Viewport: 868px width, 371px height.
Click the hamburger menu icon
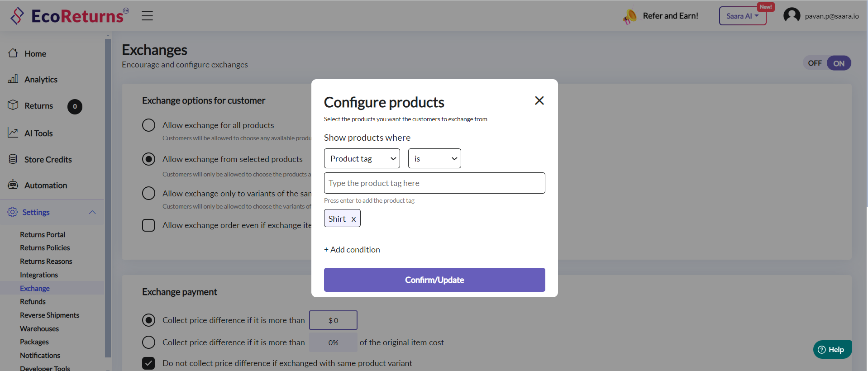147,16
